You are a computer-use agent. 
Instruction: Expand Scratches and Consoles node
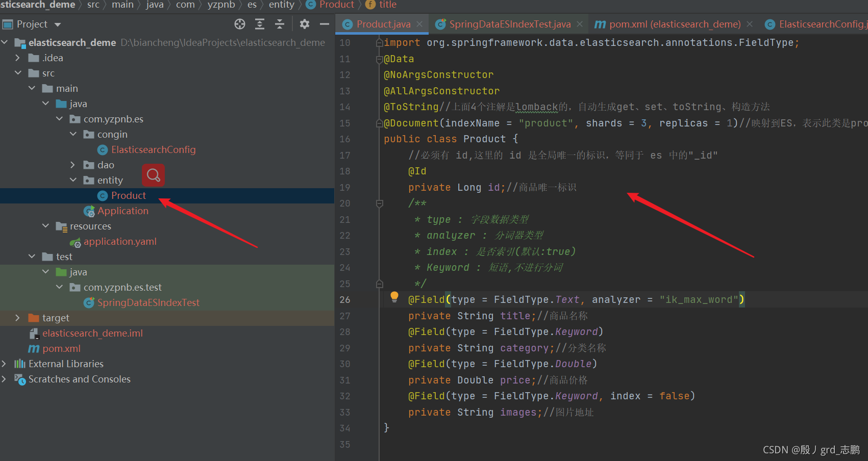coord(5,379)
